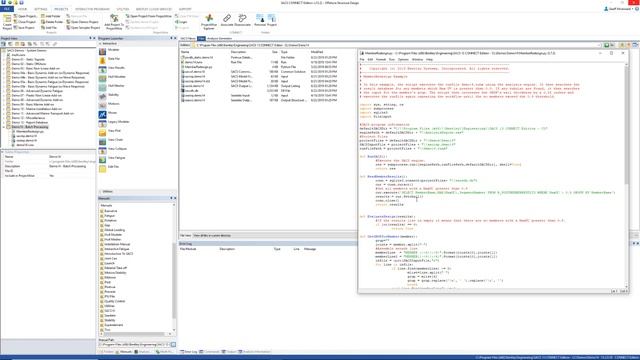
Task: Select MemberRedesign.py in project tree
Action: point(30,131)
